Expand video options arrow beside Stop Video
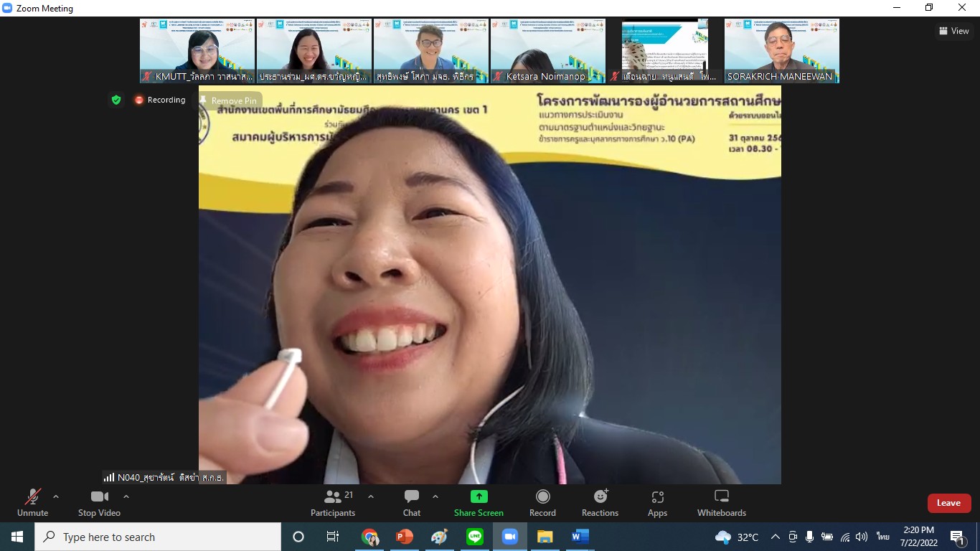Viewport: 980px width, 551px height. (126, 496)
